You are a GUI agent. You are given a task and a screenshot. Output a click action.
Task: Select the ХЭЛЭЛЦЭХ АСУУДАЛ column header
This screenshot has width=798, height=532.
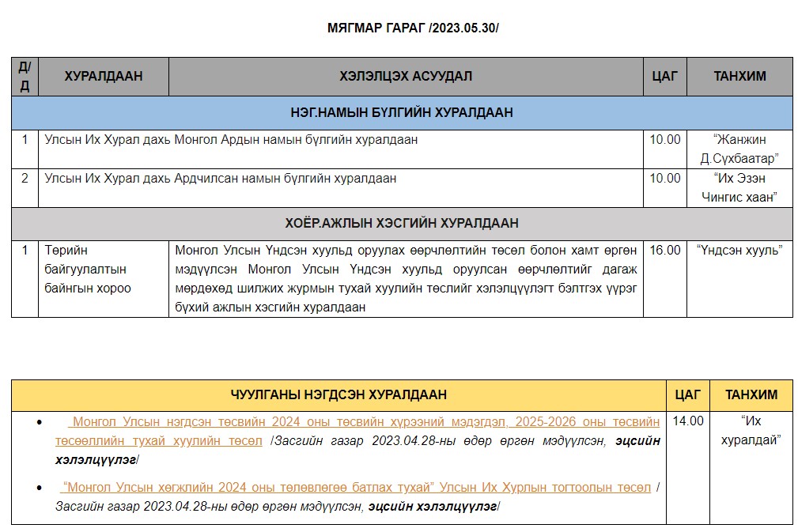coord(406,77)
